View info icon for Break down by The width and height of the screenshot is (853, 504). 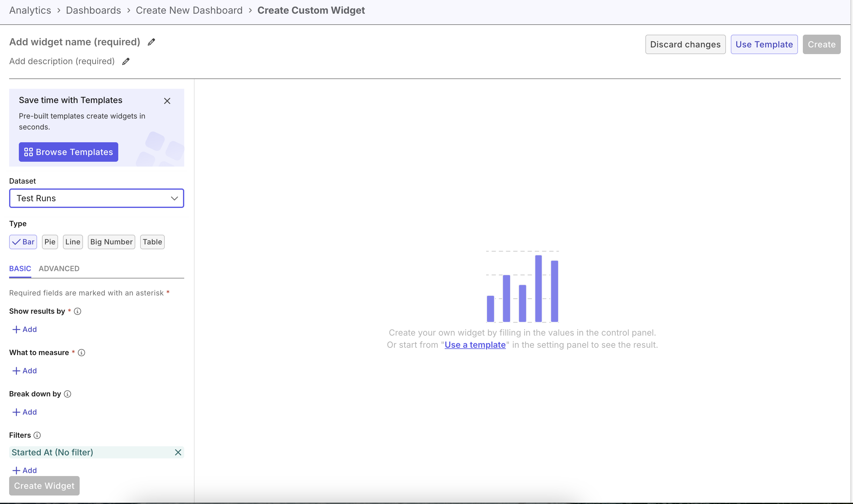pyautogui.click(x=67, y=394)
